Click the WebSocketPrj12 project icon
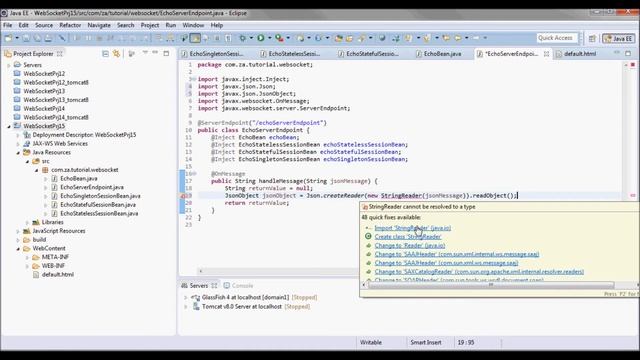 click(17, 73)
